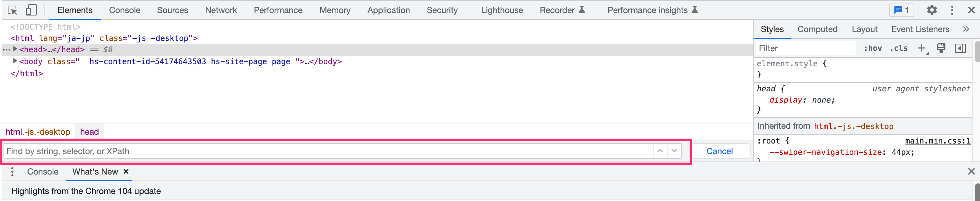Screen dimensions: 980x201
Task: Toggle the .cls element classes button
Action: point(898,48)
